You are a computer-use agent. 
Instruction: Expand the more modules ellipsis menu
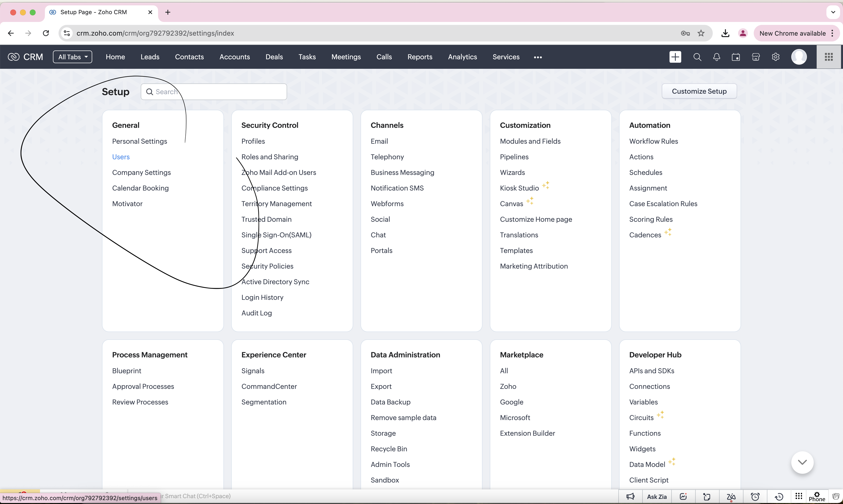(538, 57)
